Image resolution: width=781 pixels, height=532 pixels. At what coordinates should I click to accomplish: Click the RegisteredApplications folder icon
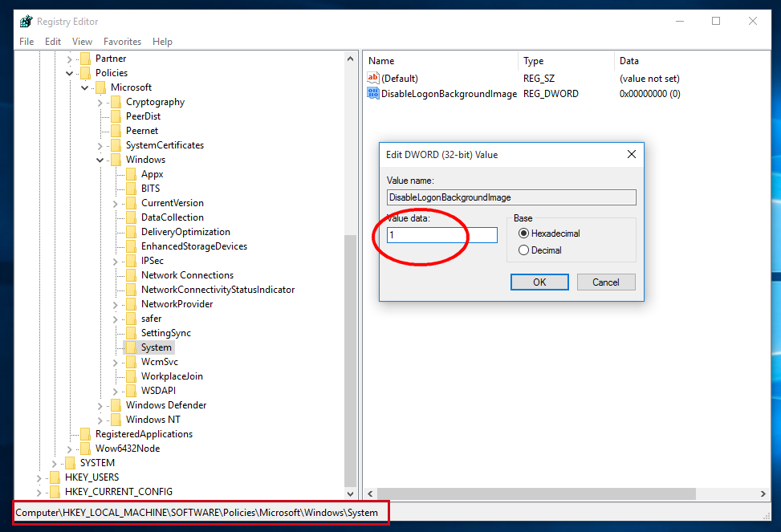[x=85, y=434]
